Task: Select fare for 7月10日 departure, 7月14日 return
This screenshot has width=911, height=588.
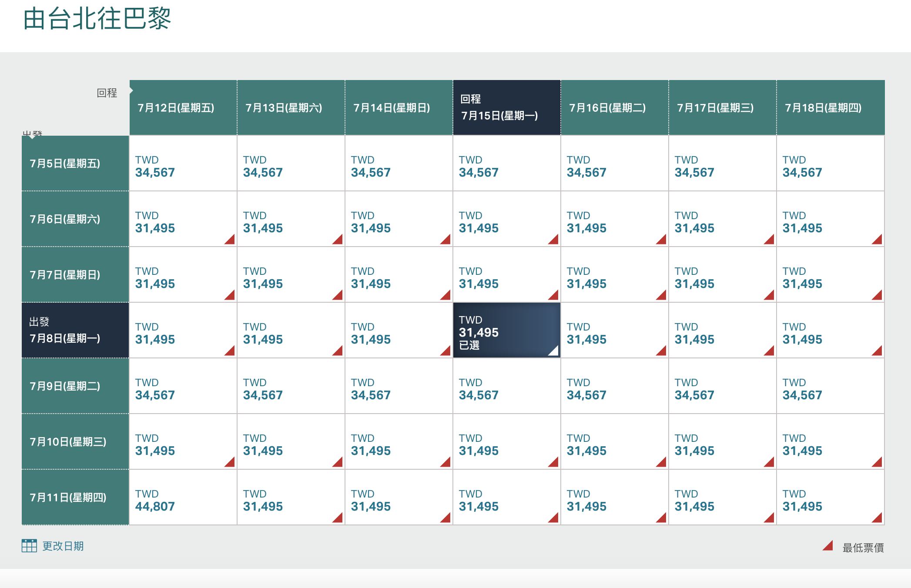Action: [x=399, y=442]
